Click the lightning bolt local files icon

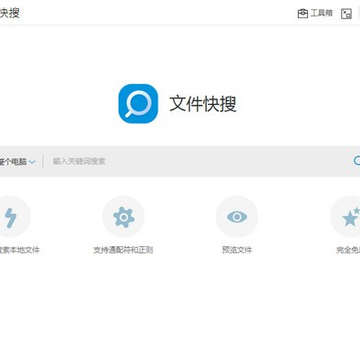coord(11,217)
